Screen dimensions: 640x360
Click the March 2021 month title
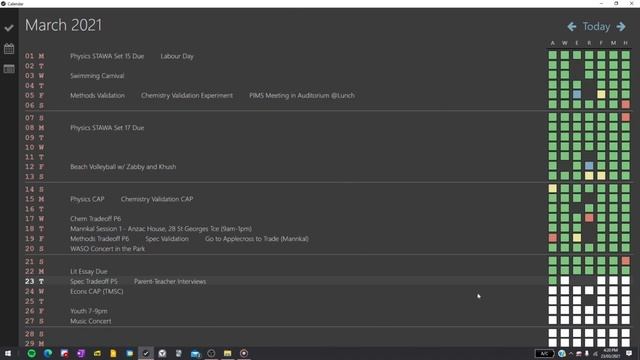[x=63, y=25]
